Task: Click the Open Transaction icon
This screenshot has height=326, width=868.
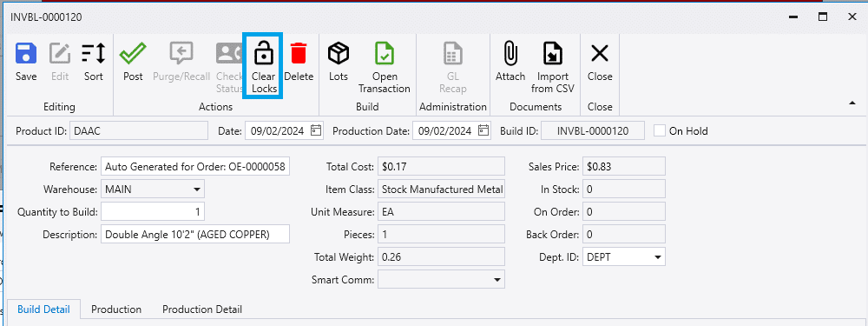Action: coord(385,54)
